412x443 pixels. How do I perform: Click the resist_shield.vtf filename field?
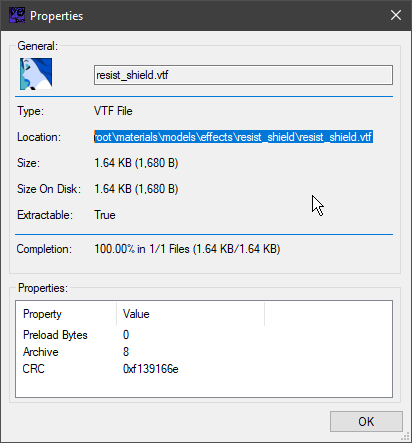pyautogui.click(x=243, y=75)
